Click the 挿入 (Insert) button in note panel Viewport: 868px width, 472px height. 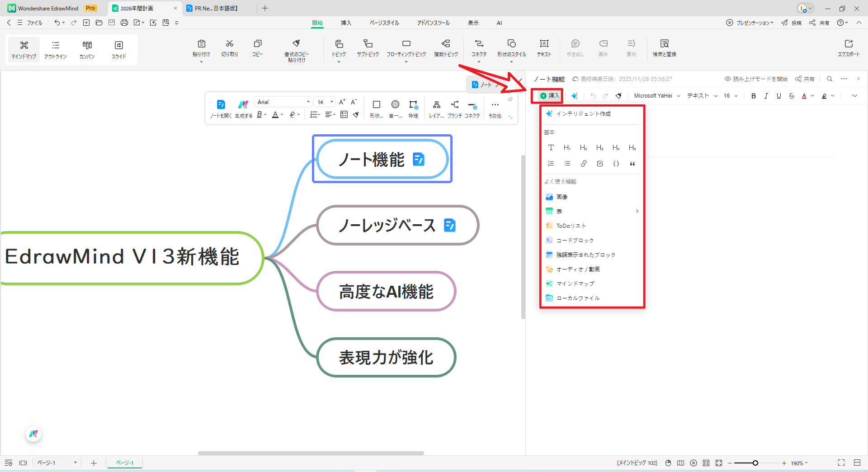(547, 95)
